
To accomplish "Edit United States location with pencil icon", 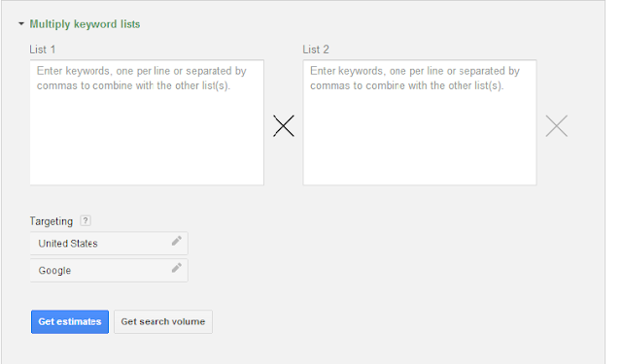I will pyautogui.click(x=177, y=241).
